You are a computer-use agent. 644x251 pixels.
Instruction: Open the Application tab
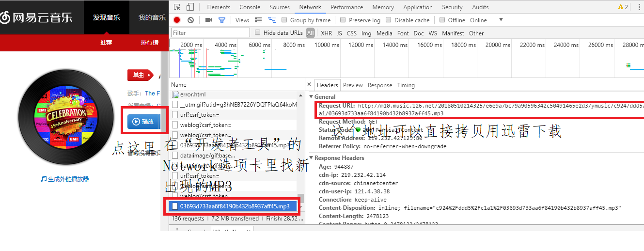tap(418, 7)
